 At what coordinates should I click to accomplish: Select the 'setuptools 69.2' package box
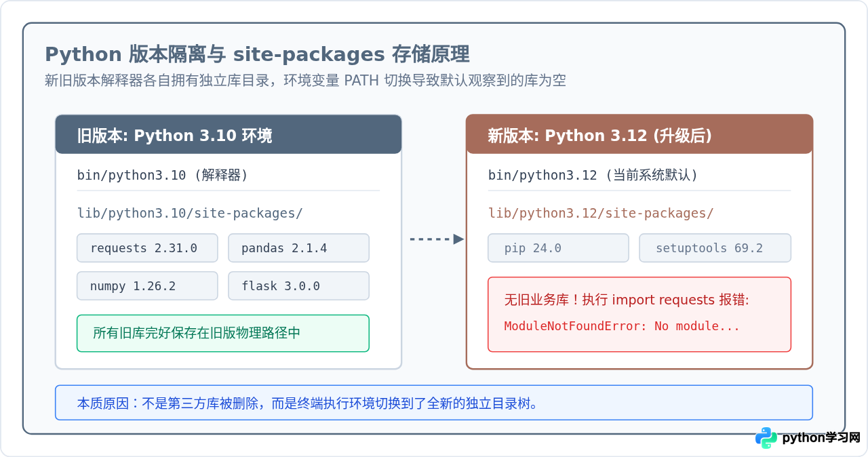pos(715,248)
